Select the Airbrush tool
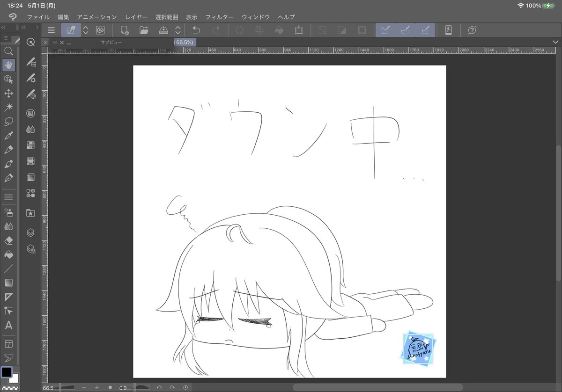562x392 pixels. (x=8, y=212)
